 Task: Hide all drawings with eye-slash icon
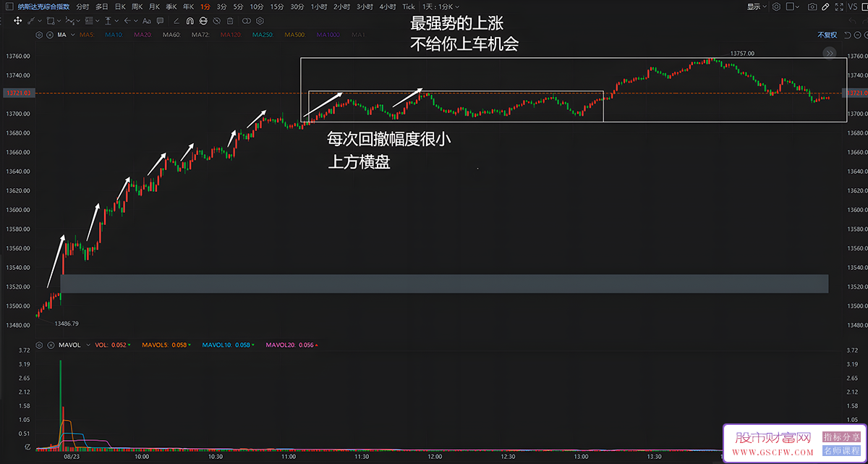click(x=216, y=21)
